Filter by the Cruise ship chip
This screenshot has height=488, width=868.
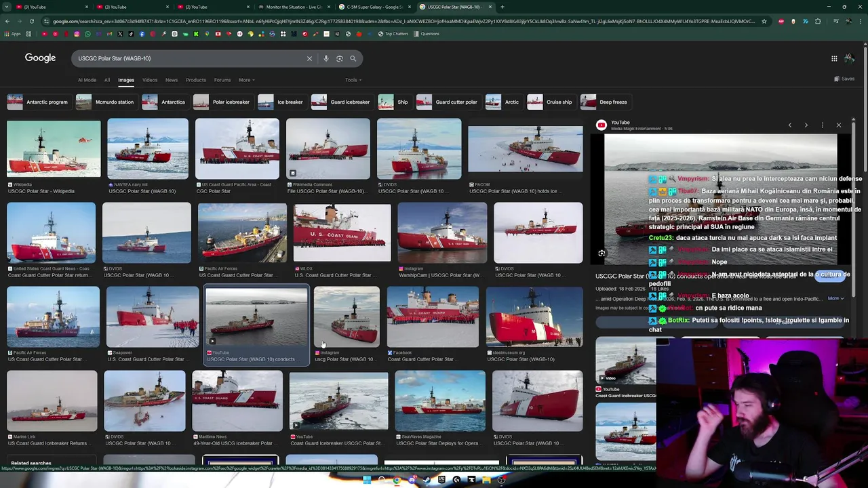551,102
